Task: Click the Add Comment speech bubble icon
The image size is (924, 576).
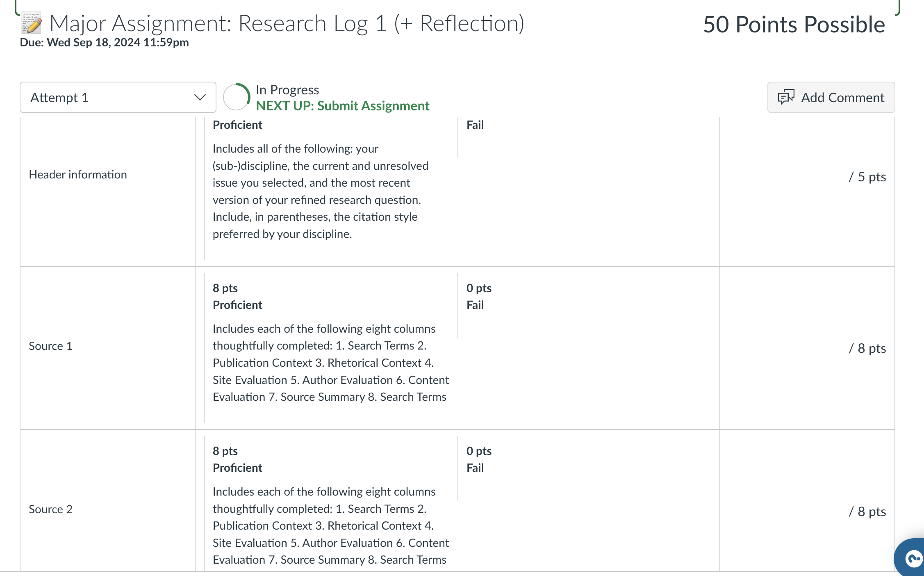Action: 786,97
